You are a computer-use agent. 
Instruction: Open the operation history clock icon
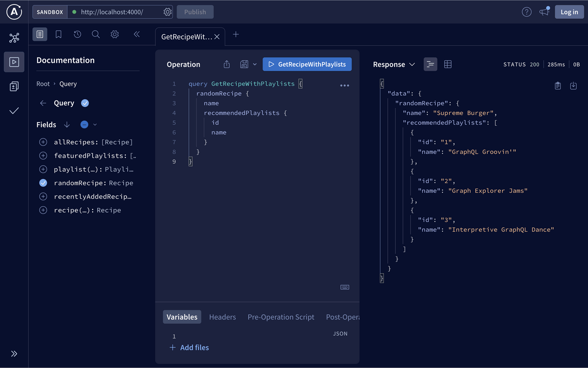click(x=77, y=34)
